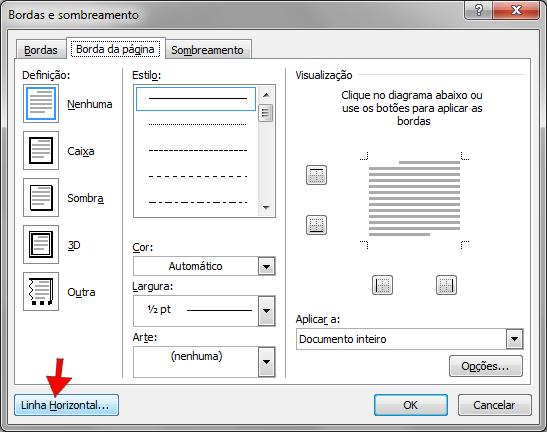Select the Nenhuma border setting icon
This screenshot has height=432, width=547.
point(41,104)
